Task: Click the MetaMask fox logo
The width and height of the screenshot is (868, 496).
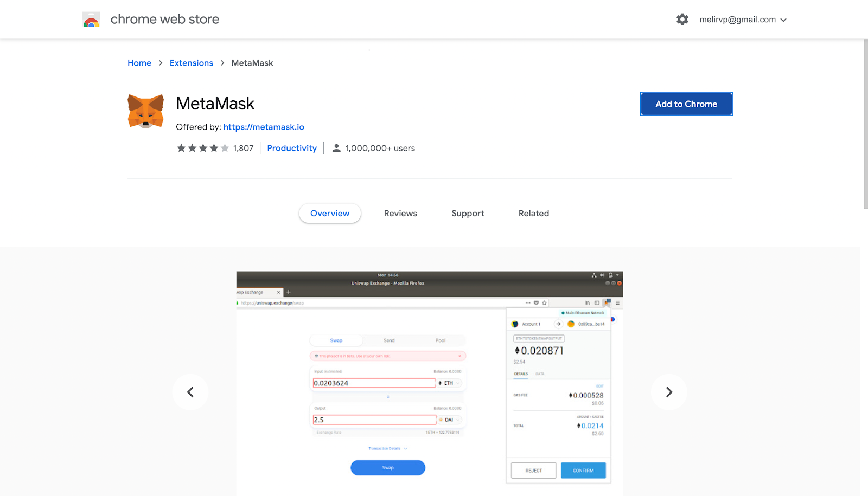Action: point(145,111)
